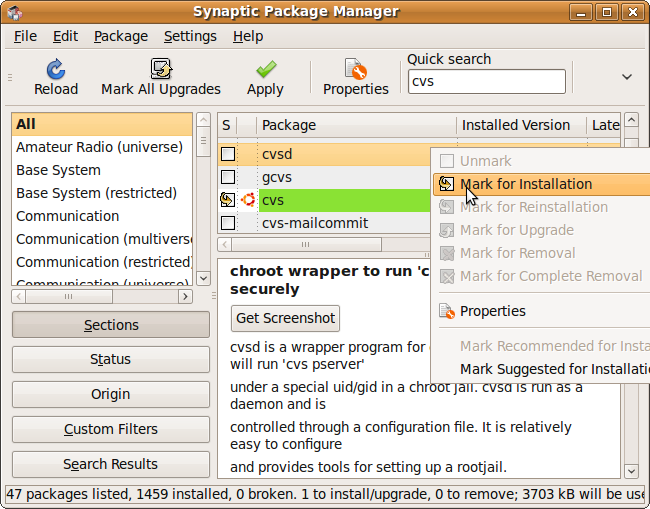Select the Communication section
650x509 pixels.
pyautogui.click(x=102, y=216)
